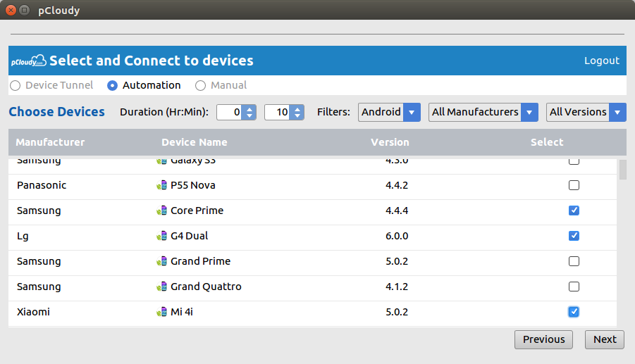This screenshot has height=364, width=635.
Task: Decrease the duration hours value
Action: [x=249, y=116]
